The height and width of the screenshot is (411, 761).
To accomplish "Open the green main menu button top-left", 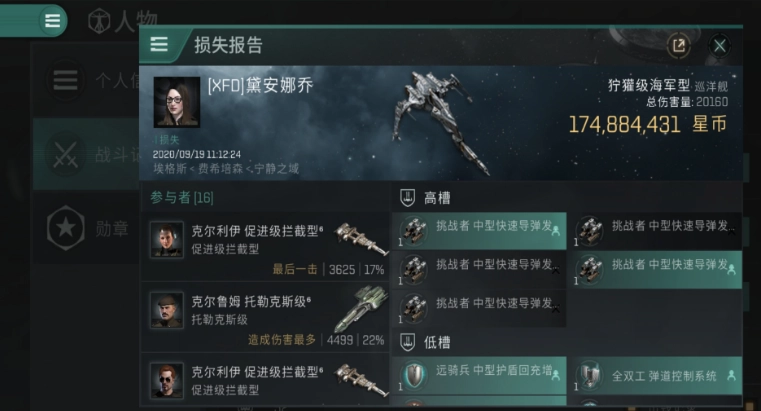I will click(52, 21).
